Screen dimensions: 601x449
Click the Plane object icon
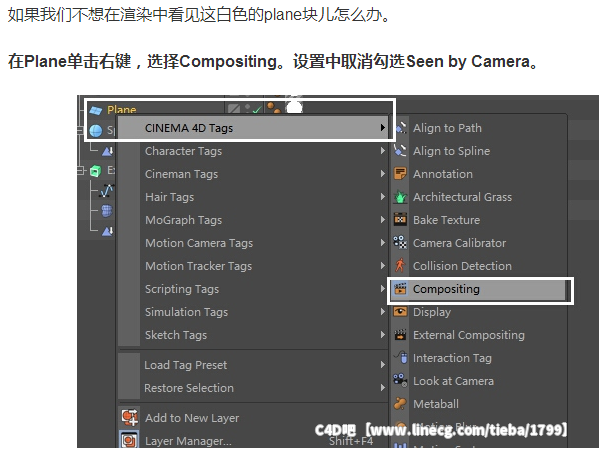pos(95,110)
